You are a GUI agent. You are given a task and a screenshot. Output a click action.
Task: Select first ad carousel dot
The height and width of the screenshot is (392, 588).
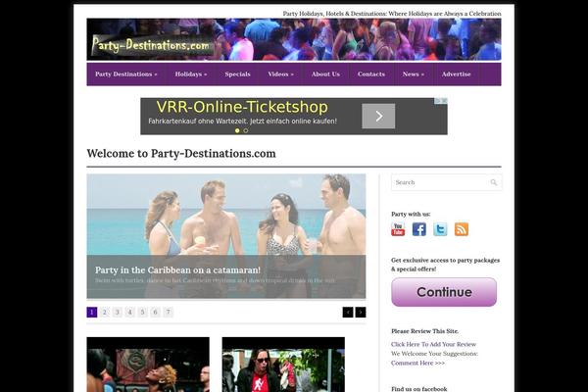(237, 130)
